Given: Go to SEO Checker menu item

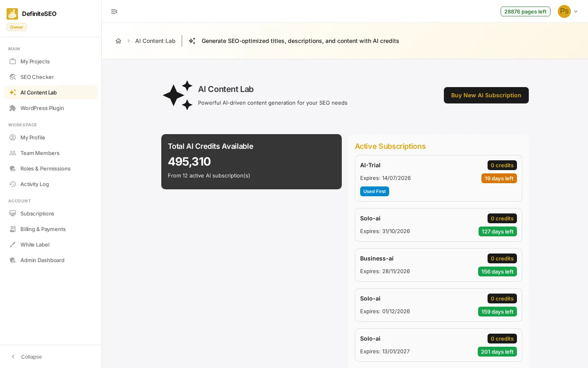Looking at the screenshot, I should (x=51, y=77).
